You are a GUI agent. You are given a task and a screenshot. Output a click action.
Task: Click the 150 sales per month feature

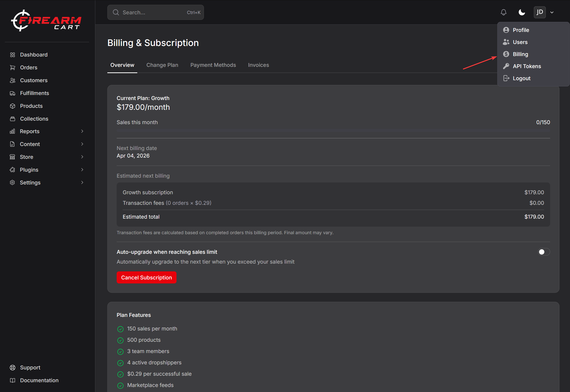pyautogui.click(x=152, y=329)
